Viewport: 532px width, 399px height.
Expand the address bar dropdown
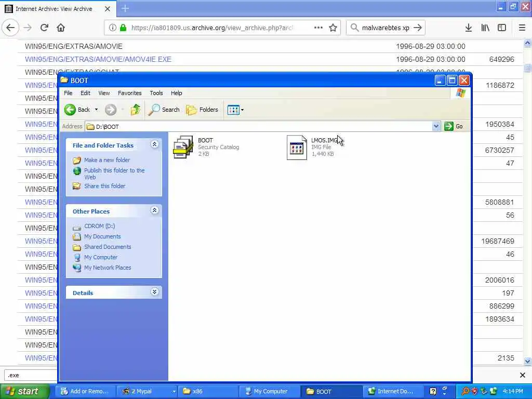(436, 127)
